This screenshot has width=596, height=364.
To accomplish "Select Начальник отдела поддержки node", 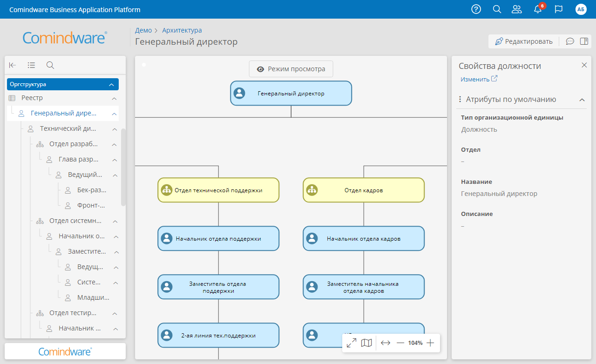I will click(x=218, y=238).
